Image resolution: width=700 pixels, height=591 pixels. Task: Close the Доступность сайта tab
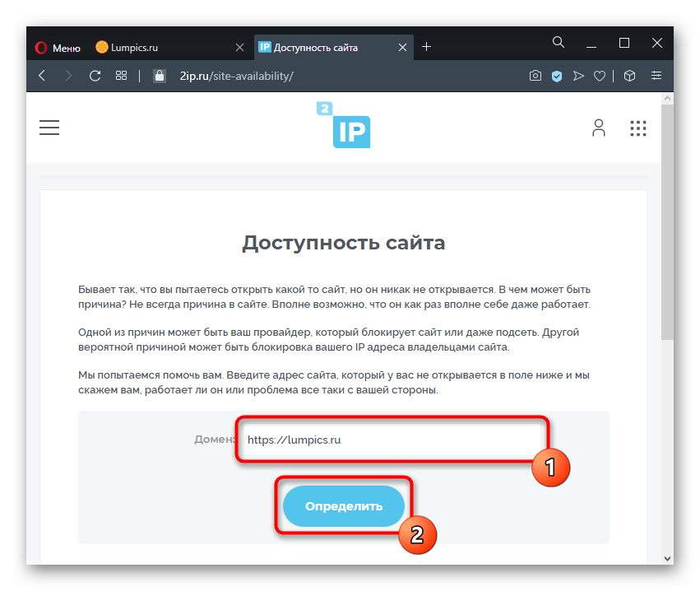(x=403, y=48)
